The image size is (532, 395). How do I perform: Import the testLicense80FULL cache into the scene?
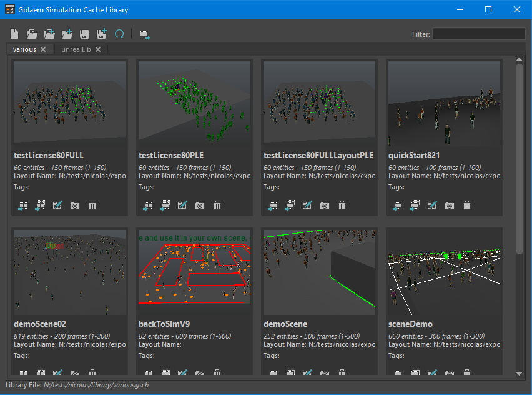tap(22, 206)
